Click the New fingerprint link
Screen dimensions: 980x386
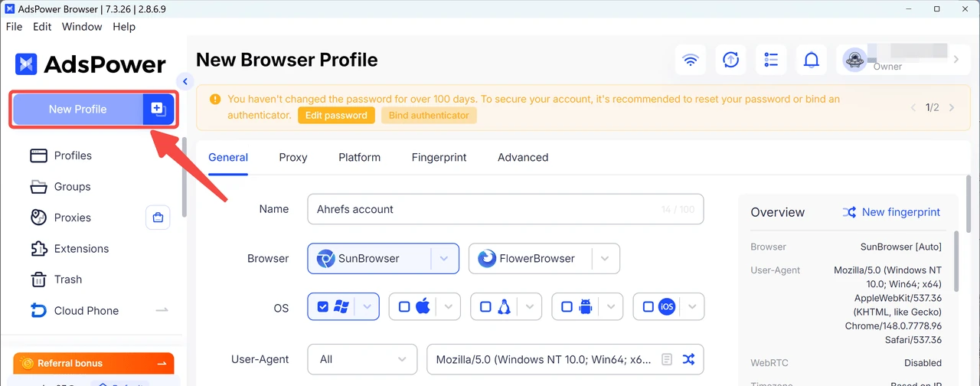pyautogui.click(x=891, y=212)
